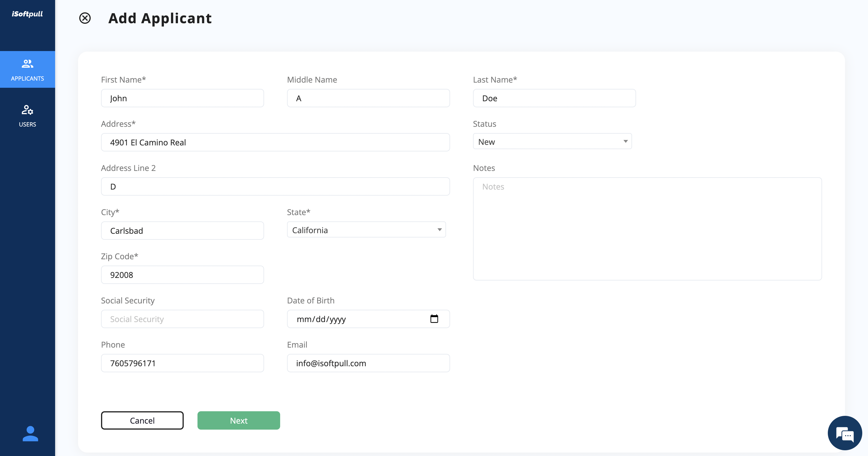Screen dimensions: 868x456
Task: Select the Email field with info@isoftpull.com
Action: pyautogui.click(x=368, y=363)
